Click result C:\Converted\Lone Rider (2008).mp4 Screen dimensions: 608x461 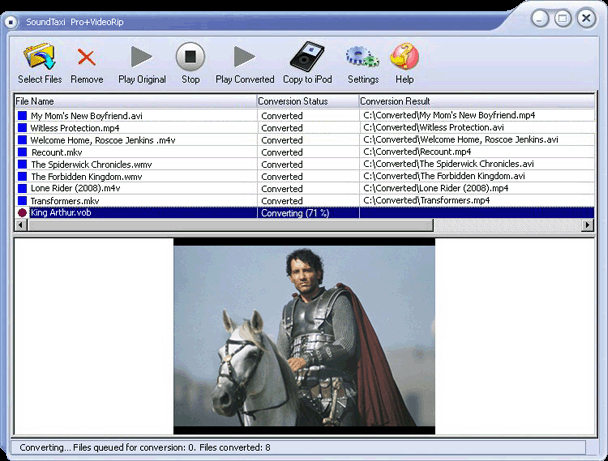coord(436,188)
